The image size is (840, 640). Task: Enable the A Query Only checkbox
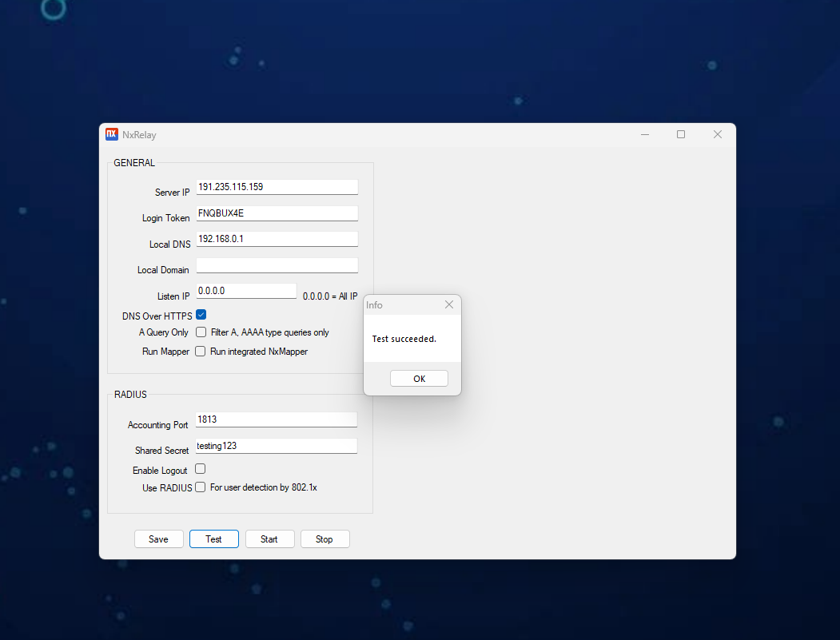pos(201,332)
